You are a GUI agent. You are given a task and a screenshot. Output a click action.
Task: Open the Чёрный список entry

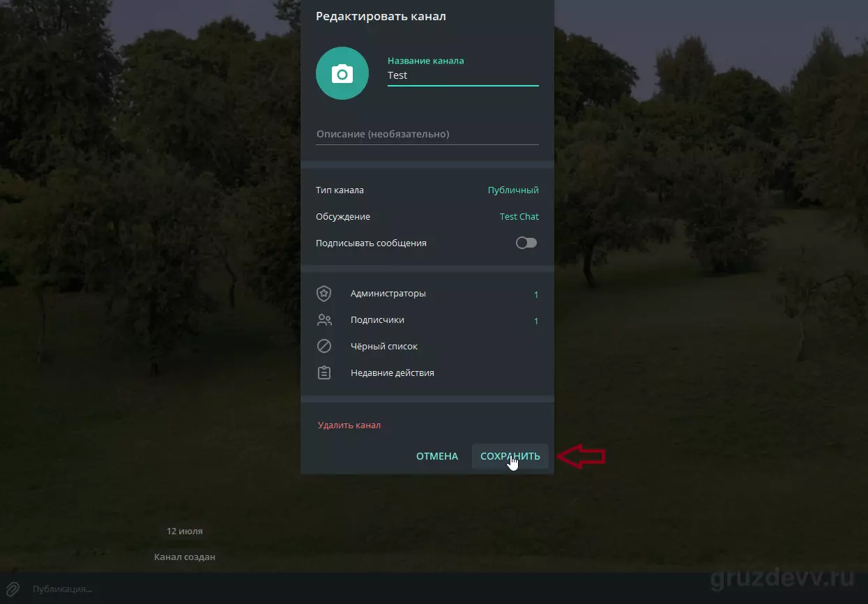pos(427,347)
